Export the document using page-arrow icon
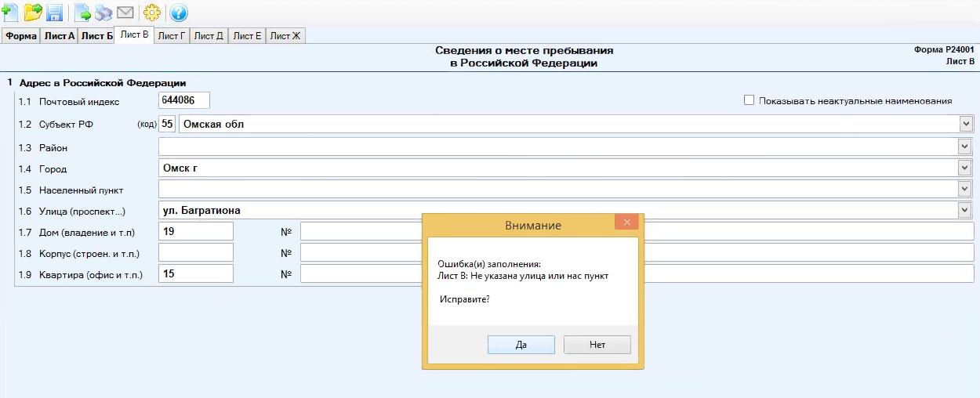 [x=82, y=13]
